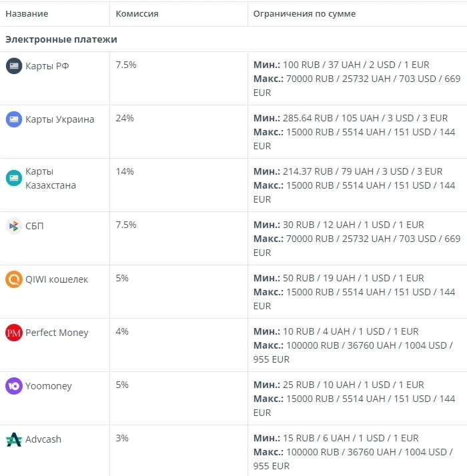Click the 4% commission value
The image size is (467, 476).
122,331
